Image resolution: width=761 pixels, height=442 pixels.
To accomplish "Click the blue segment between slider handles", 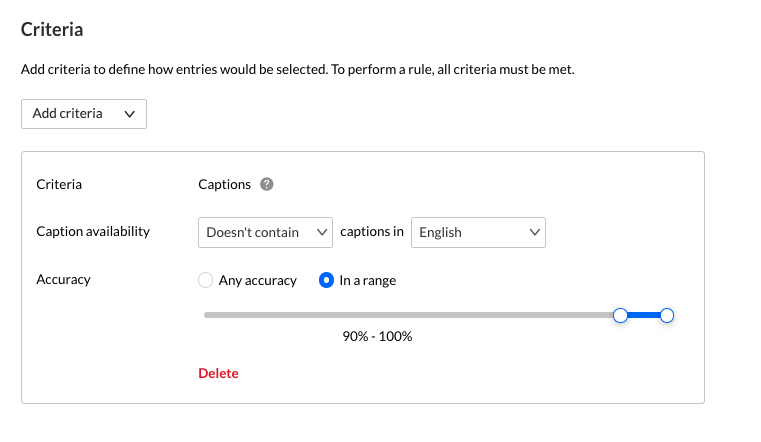I will click(x=644, y=315).
